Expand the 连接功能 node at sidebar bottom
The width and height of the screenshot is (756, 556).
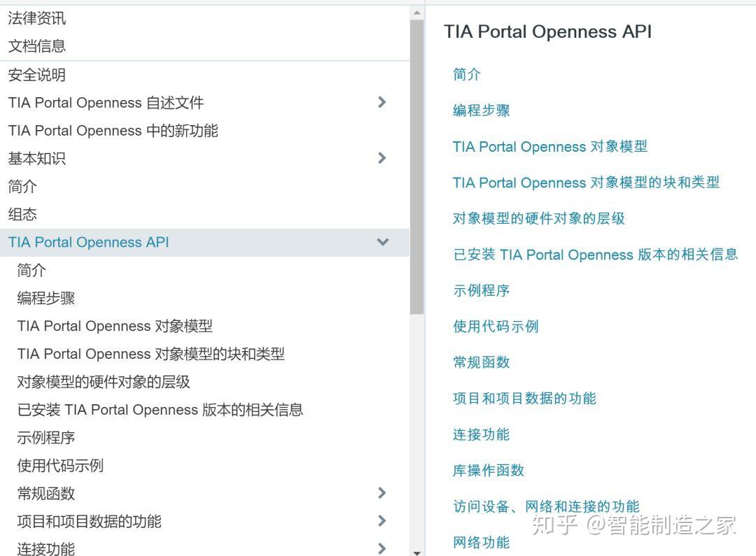tap(381, 547)
